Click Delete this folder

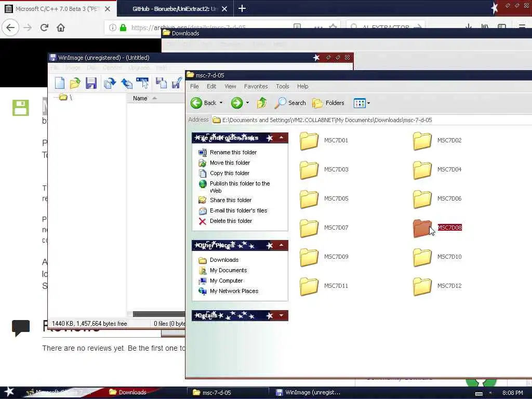tap(231, 221)
